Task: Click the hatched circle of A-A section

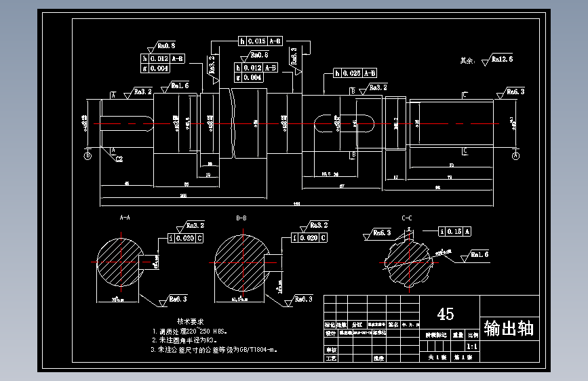Action: [120, 262]
